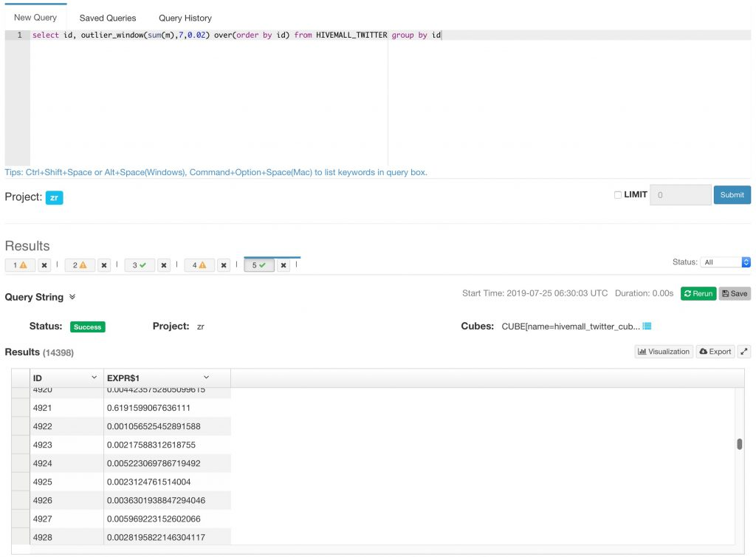The width and height of the screenshot is (756, 557).
Task: Export the query results
Action: tap(715, 352)
